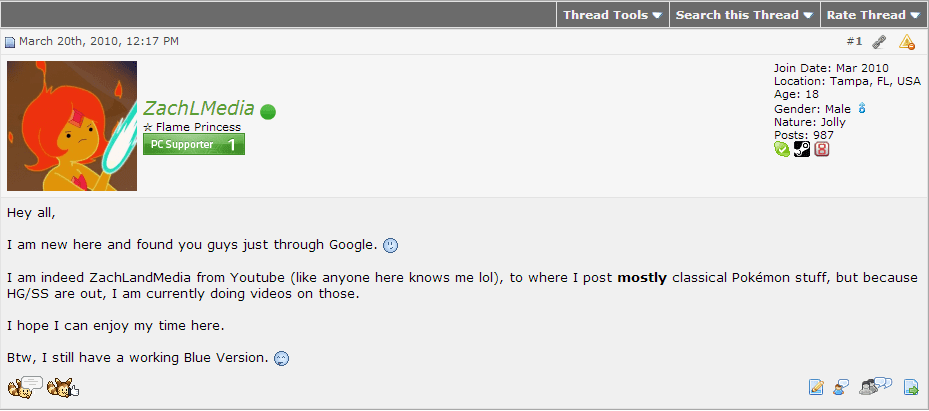Click the report post warning triangle
Image resolution: width=929 pixels, height=411 pixels.
tap(906, 41)
